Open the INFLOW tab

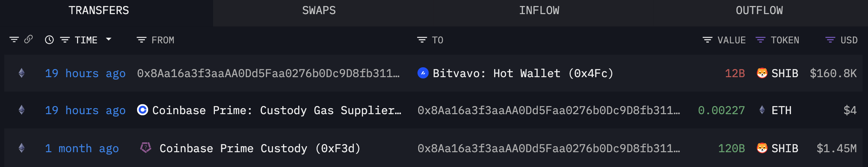(539, 11)
